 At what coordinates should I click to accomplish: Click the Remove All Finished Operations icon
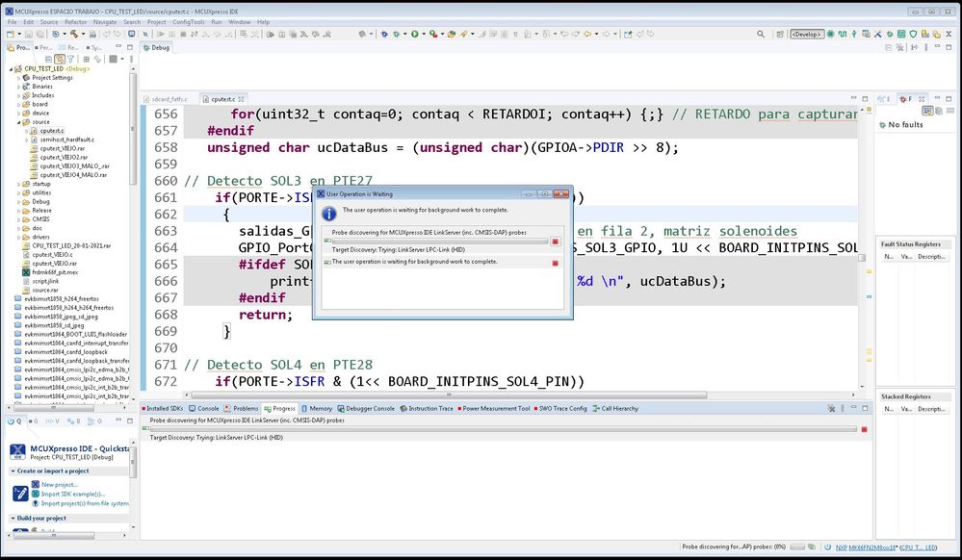coord(831,408)
